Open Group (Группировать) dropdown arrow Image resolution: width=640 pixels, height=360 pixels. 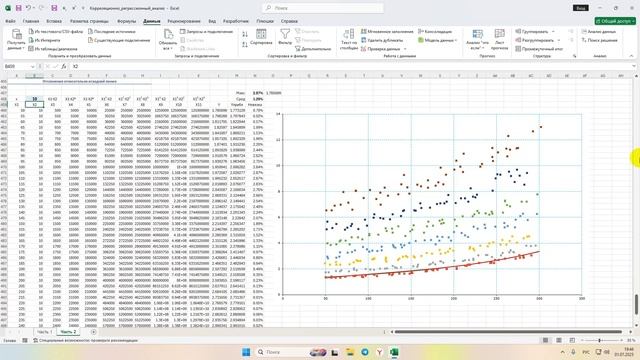tap(553, 31)
